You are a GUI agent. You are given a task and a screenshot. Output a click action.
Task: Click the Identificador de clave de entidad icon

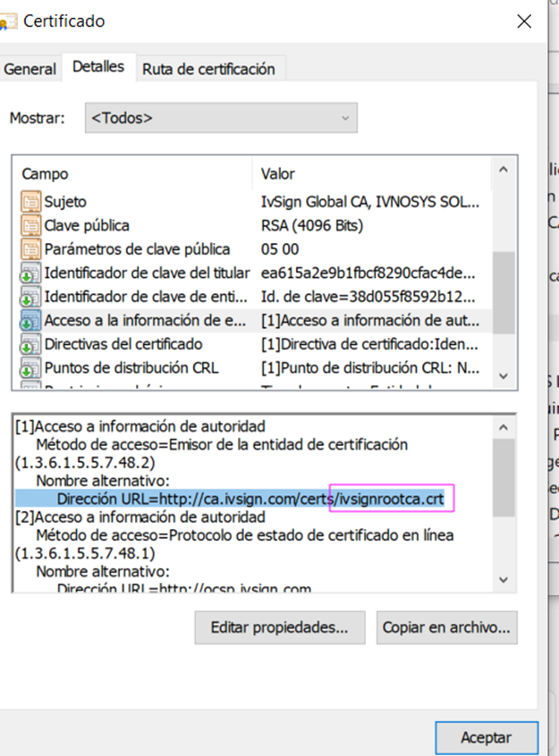pos(31,296)
